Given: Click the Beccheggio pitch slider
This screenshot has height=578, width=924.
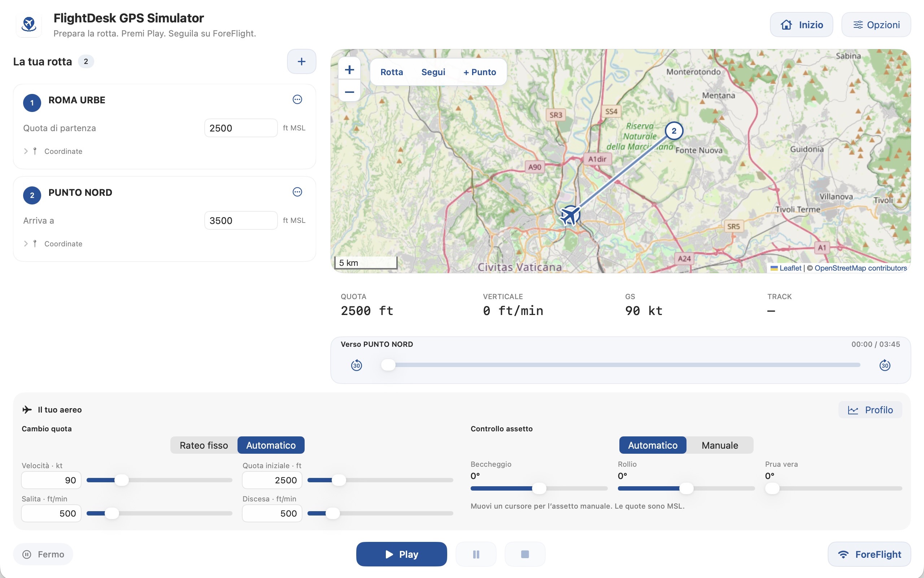Looking at the screenshot, I should 539,488.
